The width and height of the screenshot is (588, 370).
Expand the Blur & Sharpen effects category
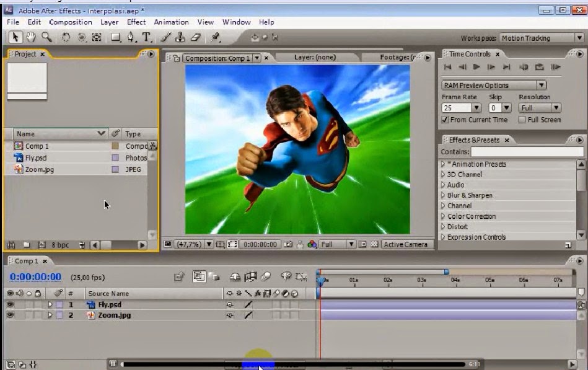(x=443, y=195)
